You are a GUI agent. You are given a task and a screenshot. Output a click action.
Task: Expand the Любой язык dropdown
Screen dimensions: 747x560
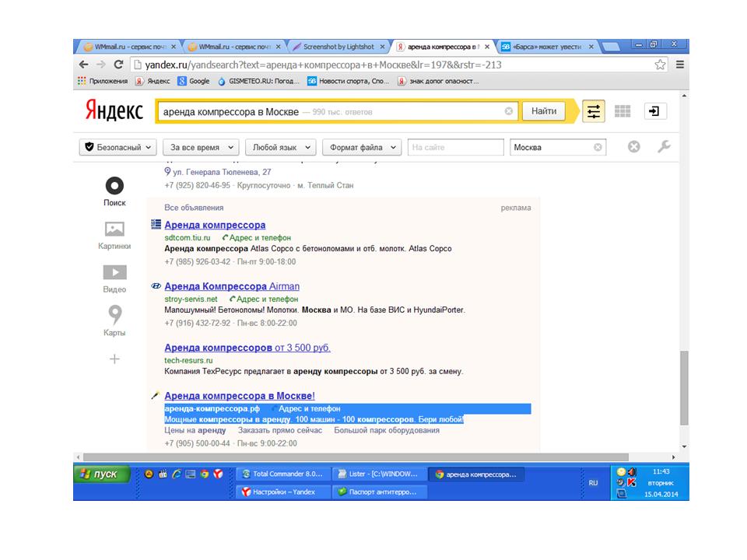click(x=281, y=147)
